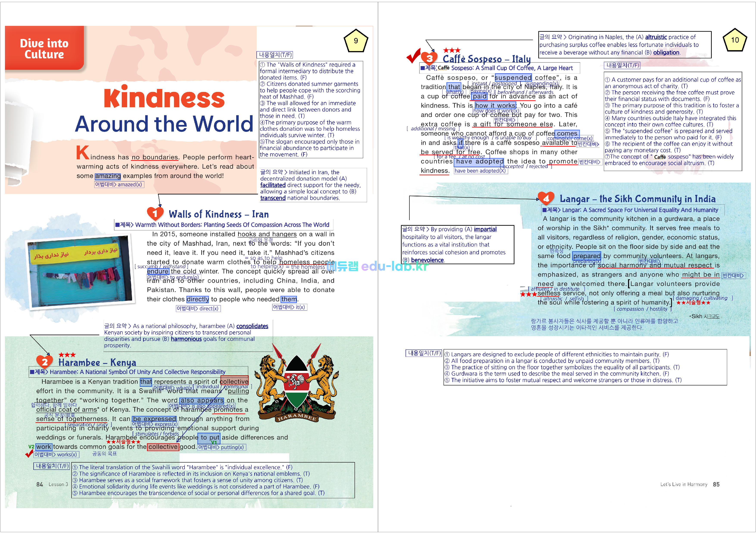Click the underlined word 'consolidates'

252,326
